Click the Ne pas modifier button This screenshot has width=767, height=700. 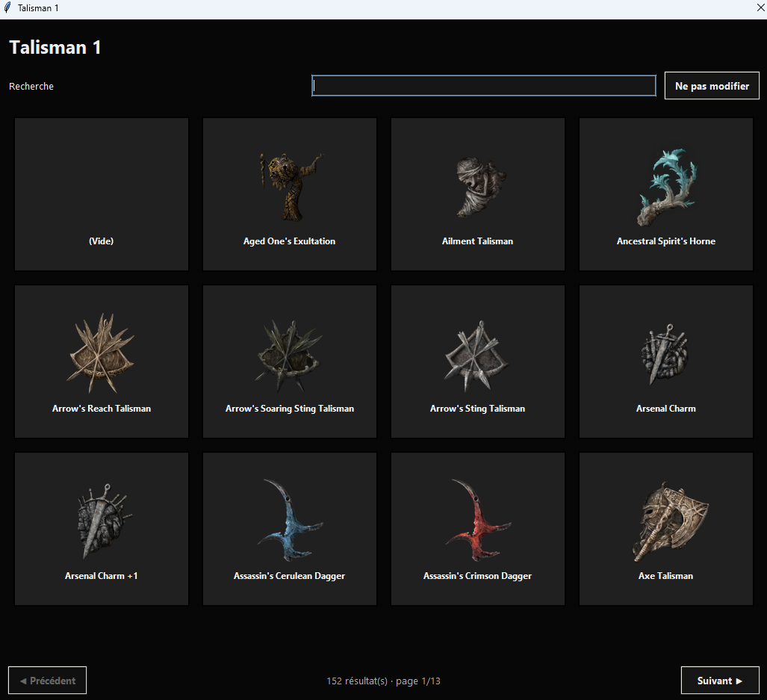click(x=712, y=86)
